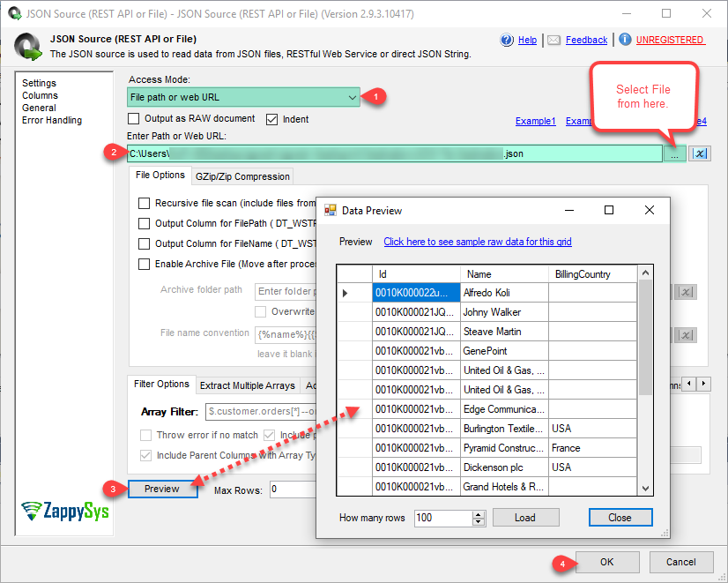The image size is (728, 583).
Task: Open Example1 link
Action: (535, 121)
